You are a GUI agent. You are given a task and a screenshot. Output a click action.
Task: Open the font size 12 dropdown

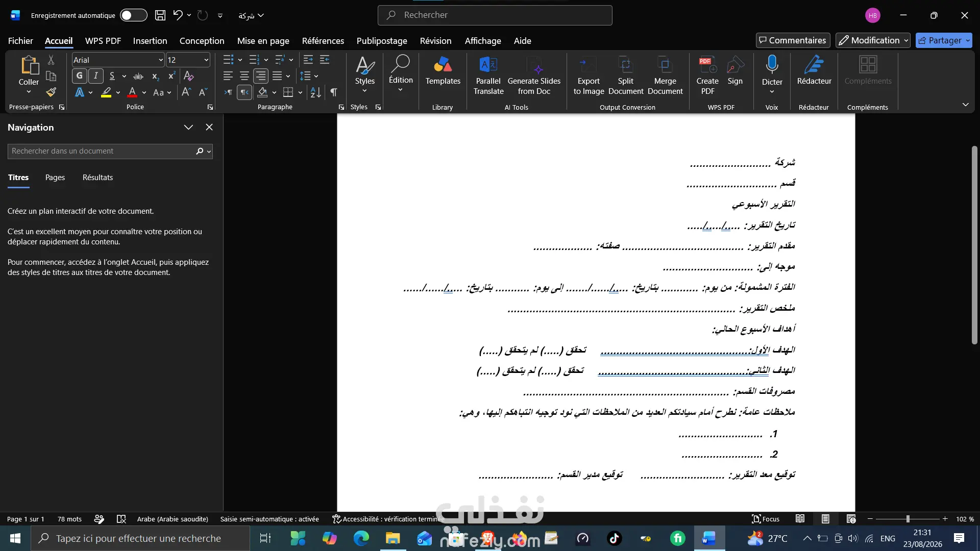coord(206,60)
